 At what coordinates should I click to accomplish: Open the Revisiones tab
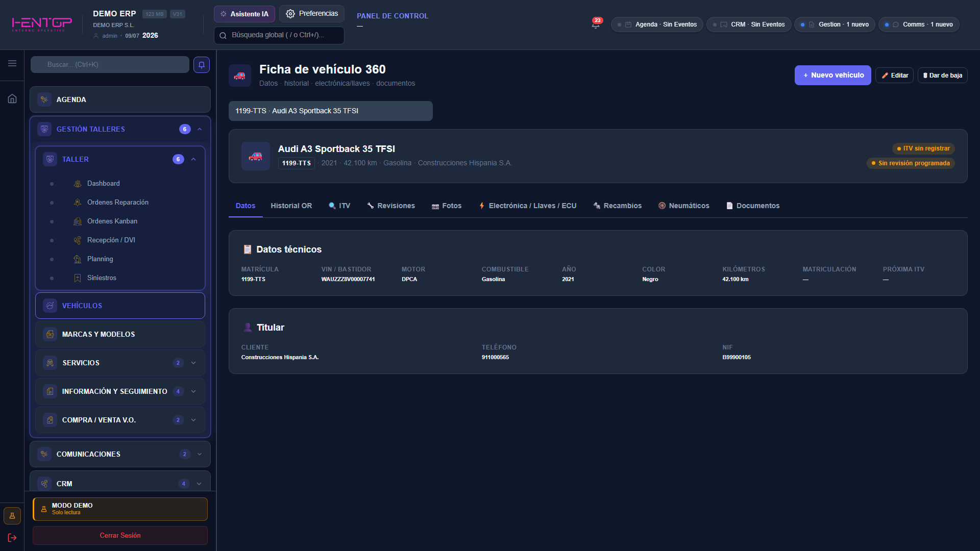(391, 206)
